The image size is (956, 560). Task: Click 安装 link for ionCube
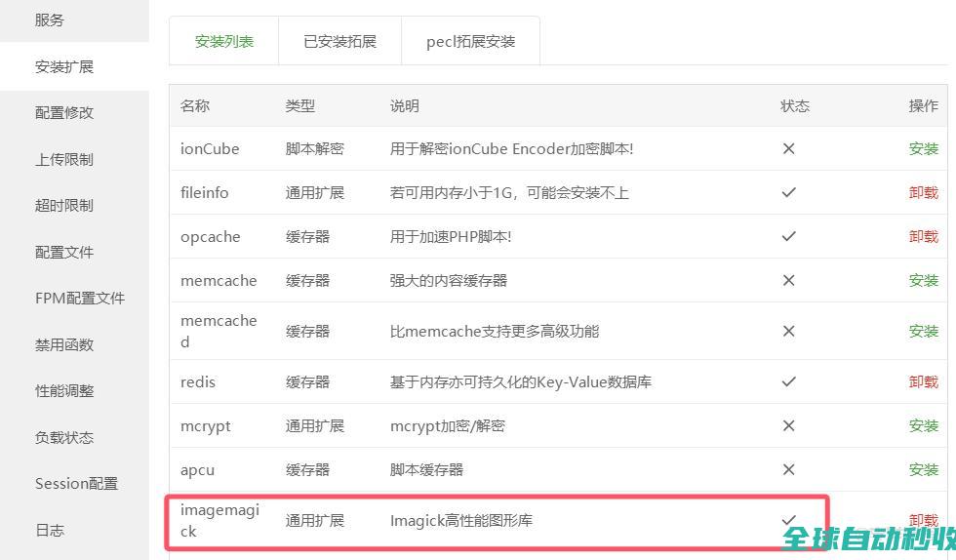pos(923,148)
